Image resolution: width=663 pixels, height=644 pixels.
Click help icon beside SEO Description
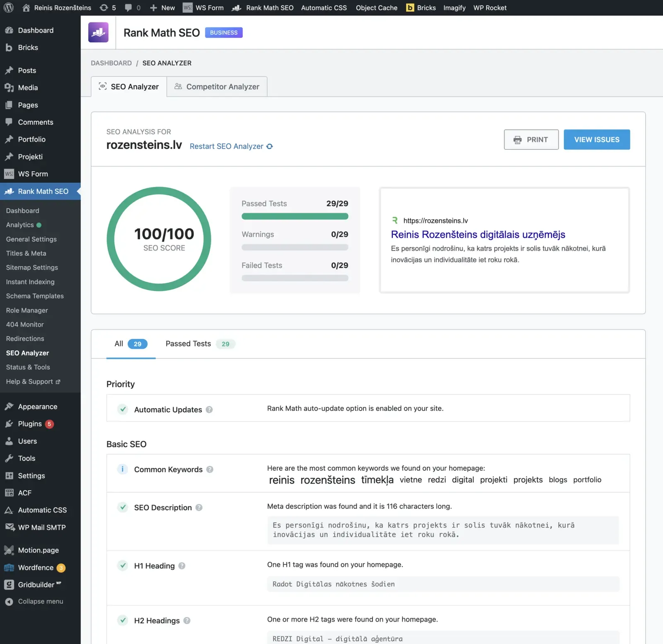(x=199, y=508)
